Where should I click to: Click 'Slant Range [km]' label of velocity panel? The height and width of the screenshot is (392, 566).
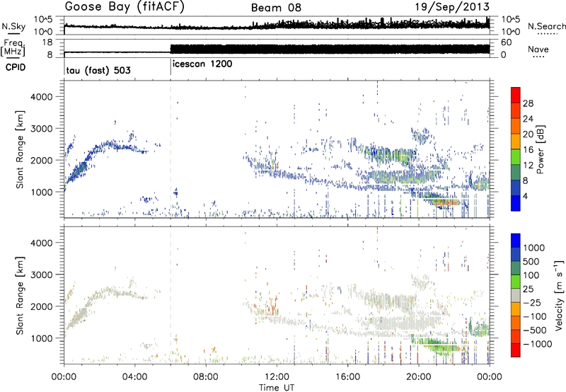(x=20, y=295)
